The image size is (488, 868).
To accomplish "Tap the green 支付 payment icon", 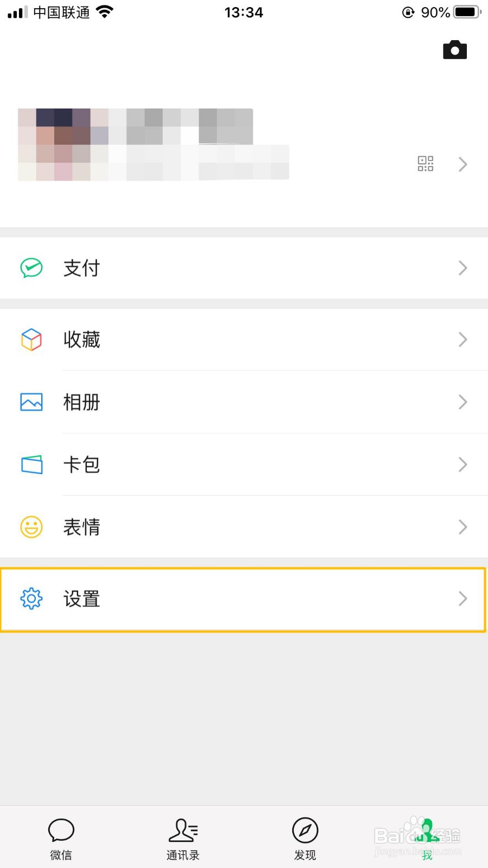I will 31,267.
